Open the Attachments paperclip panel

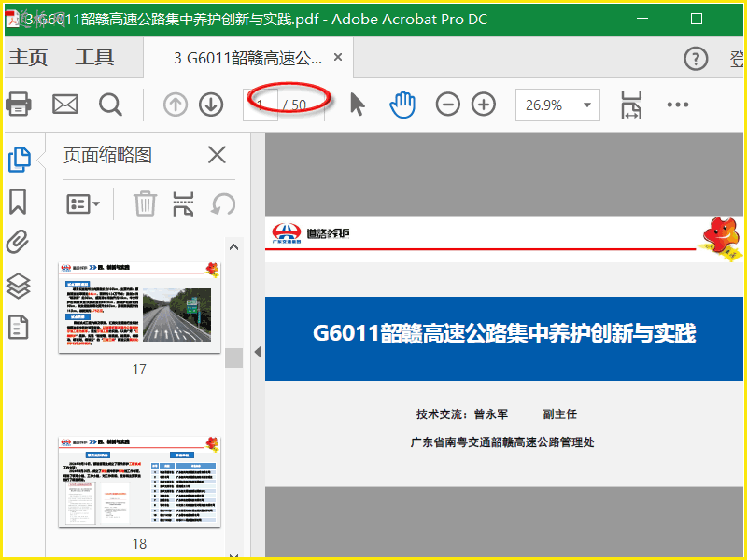18,242
